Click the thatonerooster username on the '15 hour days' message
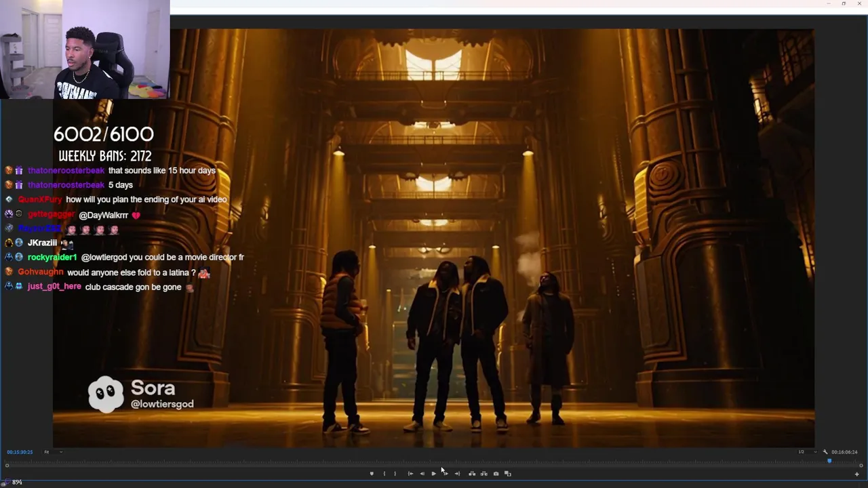Viewport: 868px width, 488px height. click(x=66, y=171)
